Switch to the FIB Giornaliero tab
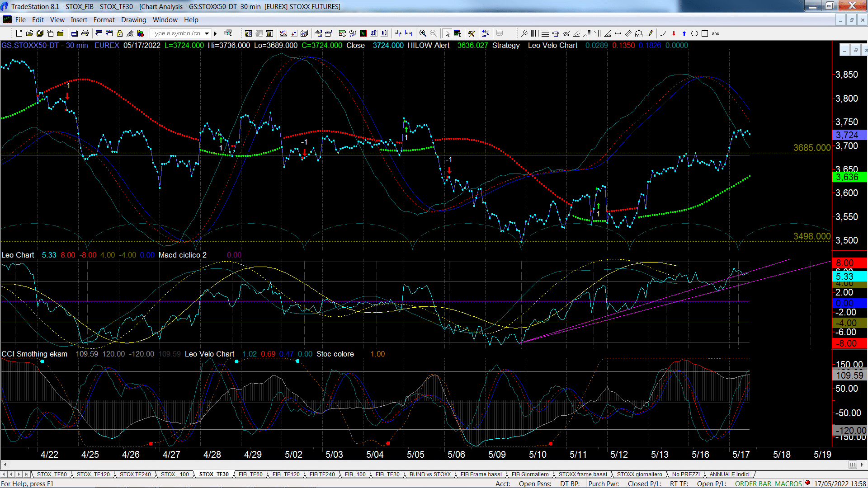 coord(530,474)
